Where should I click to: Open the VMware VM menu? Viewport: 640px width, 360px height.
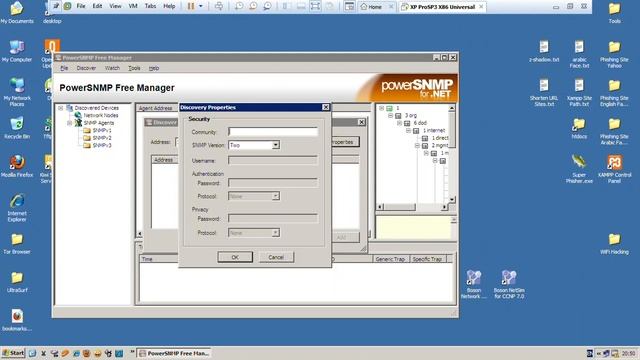point(133,6)
